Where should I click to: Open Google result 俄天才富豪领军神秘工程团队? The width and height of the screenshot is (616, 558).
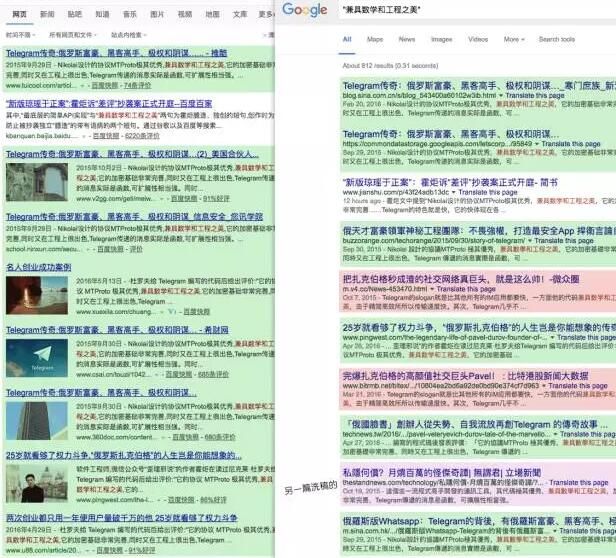[479, 231]
